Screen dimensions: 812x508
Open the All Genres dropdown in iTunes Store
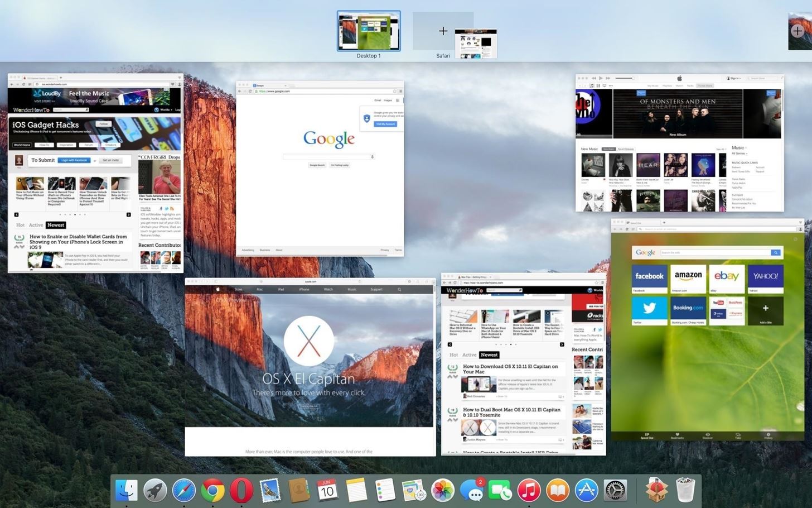point(739,154)
